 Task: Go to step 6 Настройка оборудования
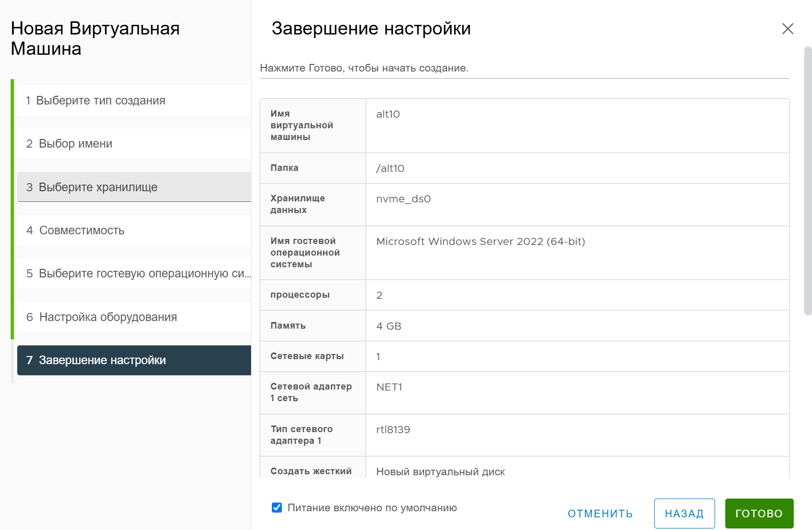[134, 317]
